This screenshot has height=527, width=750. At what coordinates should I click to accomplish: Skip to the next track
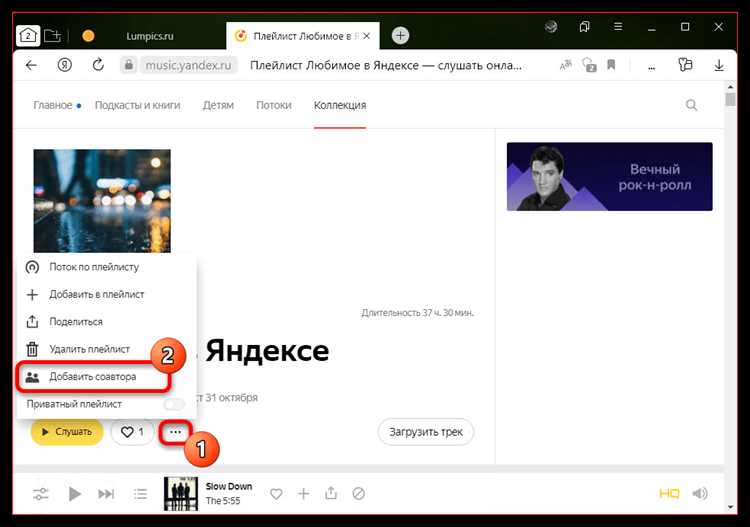106,494
